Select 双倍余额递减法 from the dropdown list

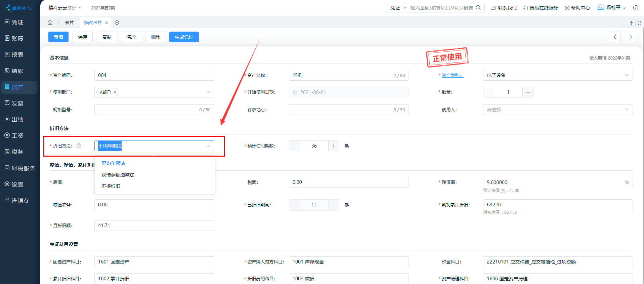pyautogui.click(x=118, y=175)
